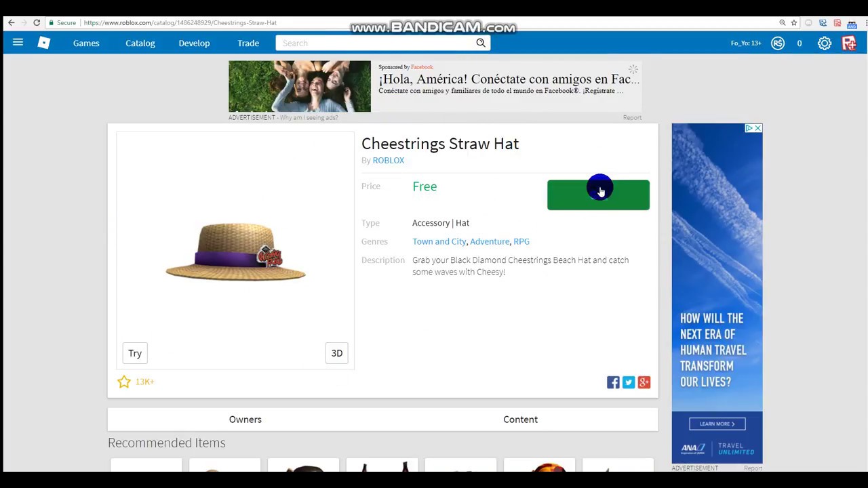The height and width of the screenshot is (488, 868).
Task: Report the top banner advertisement
Action: (x=632, y=117)
